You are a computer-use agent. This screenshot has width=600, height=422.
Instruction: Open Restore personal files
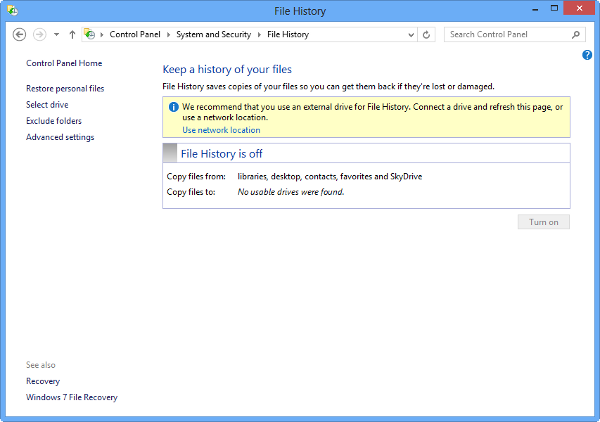(65, 88)
